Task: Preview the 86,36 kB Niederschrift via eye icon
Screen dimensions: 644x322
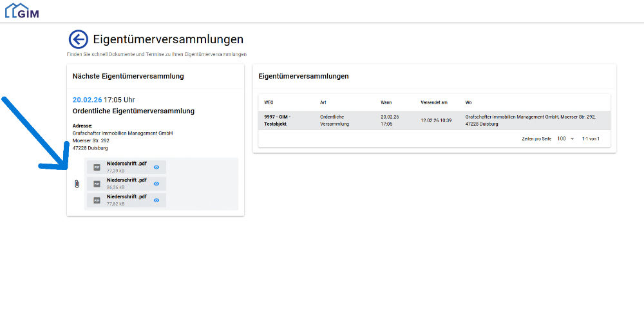Action: [x=156, y=184]
